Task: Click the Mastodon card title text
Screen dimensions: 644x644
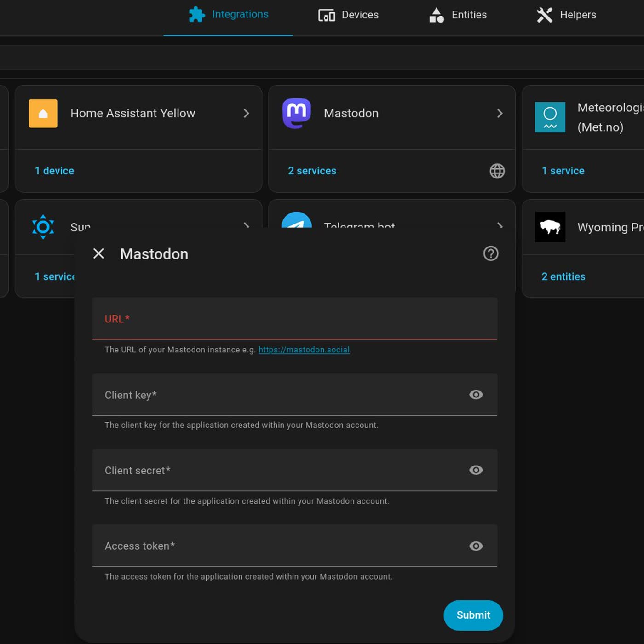Action: pyautogui.click(x=351, y=113)
